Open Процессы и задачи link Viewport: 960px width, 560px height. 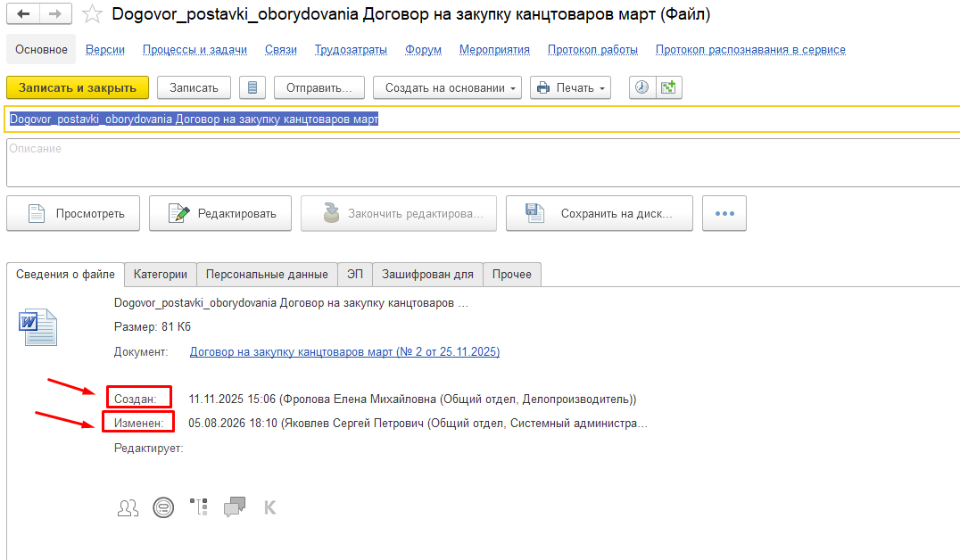tap(194, 50)
